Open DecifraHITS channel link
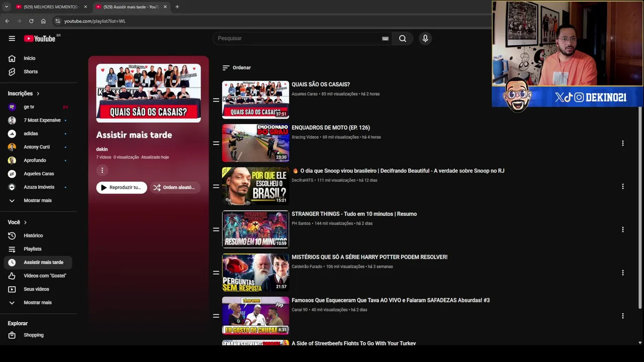Screen dimensions: 644x362 (302, 180)
